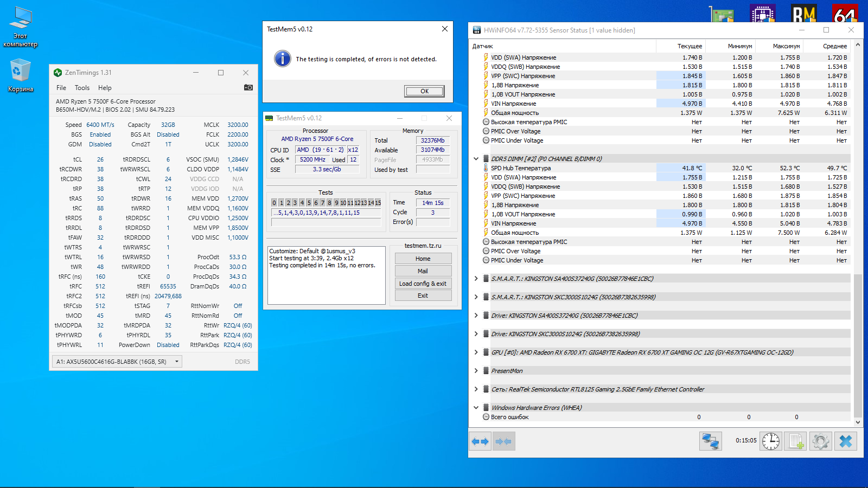This screenshot has height=488, width=868.
Task: Expand S.M.A.R.T. KINGSTON SA400S37240G group
Action: click(x=476, y=279)
